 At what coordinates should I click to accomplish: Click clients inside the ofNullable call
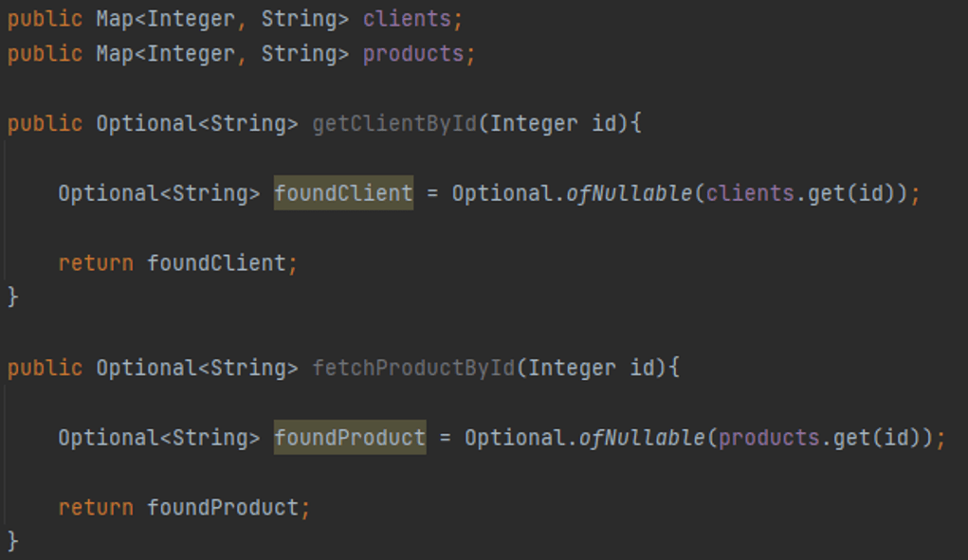pyautogui.click(x=750, y=193)
